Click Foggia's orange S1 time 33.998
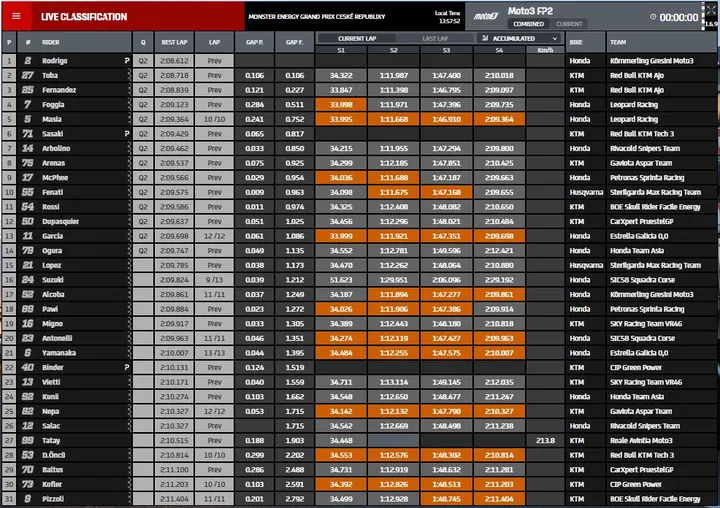Image resolution: width=720 pixels, height=508 pixels. point(341,105)
